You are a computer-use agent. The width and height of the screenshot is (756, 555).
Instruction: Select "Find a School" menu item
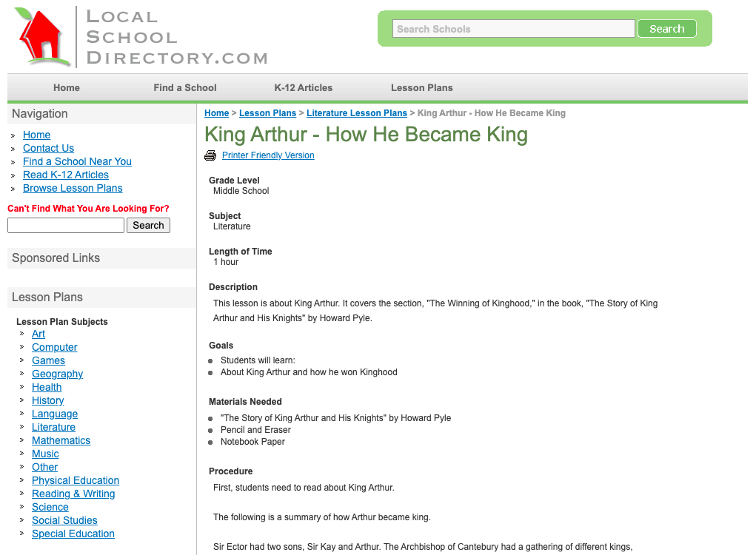pyautogui.click(x=184, y=87)
